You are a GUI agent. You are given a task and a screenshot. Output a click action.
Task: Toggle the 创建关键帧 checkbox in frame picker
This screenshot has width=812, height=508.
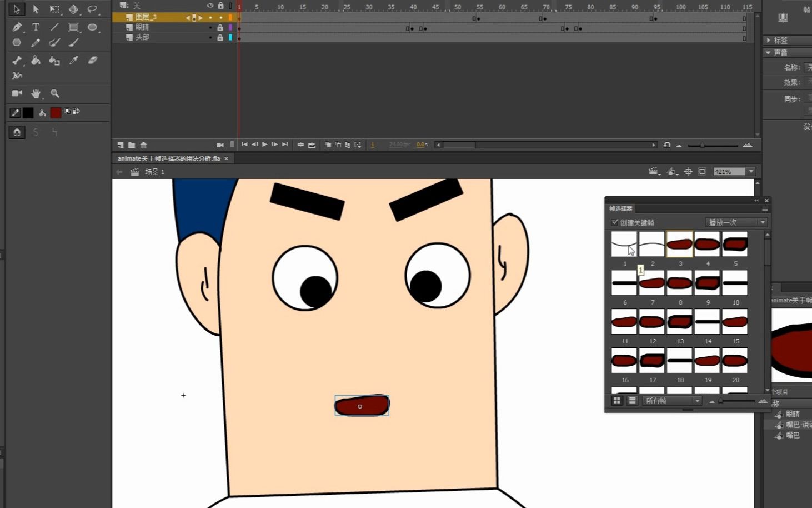tap(615, 222)
